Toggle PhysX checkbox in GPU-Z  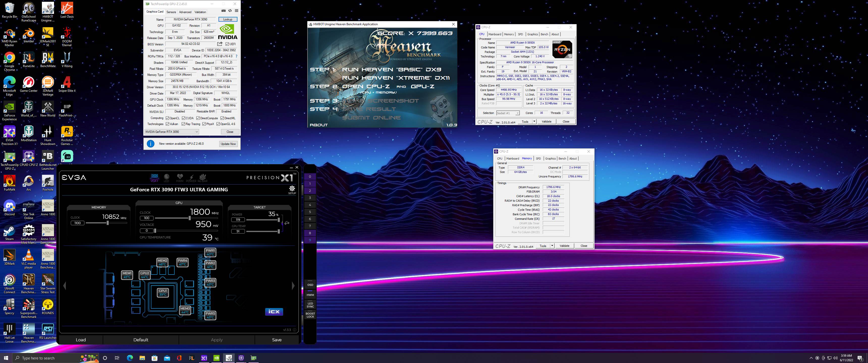(204, 124)
